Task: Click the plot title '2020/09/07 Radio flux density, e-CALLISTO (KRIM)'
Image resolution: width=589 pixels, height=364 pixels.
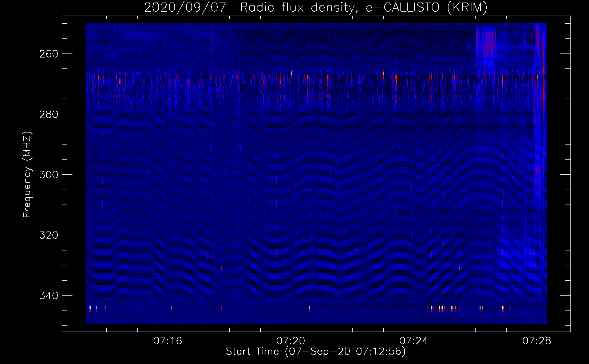Action: (x=316, y=7)
